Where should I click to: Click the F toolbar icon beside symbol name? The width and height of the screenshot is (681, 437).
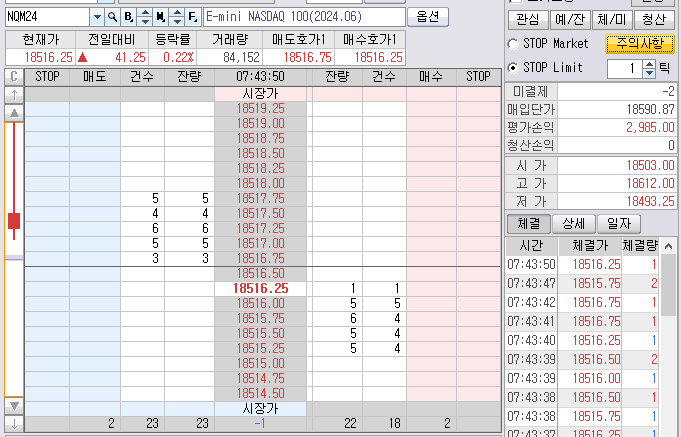pyautogui.click(x=193, y=17)
